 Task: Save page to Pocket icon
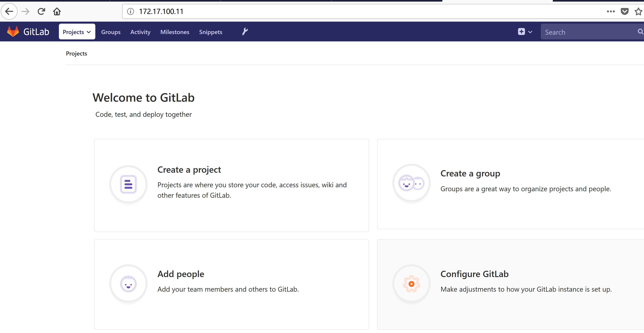[625, 11]
